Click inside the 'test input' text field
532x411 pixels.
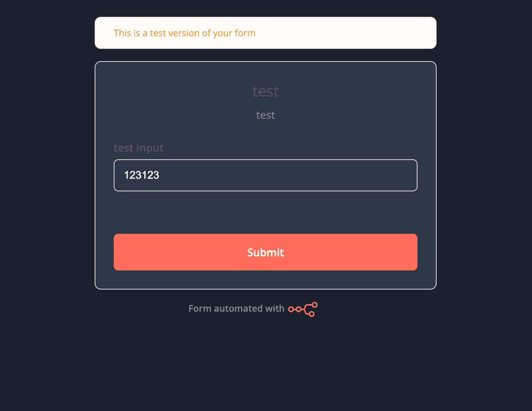[x=266, y=175]
